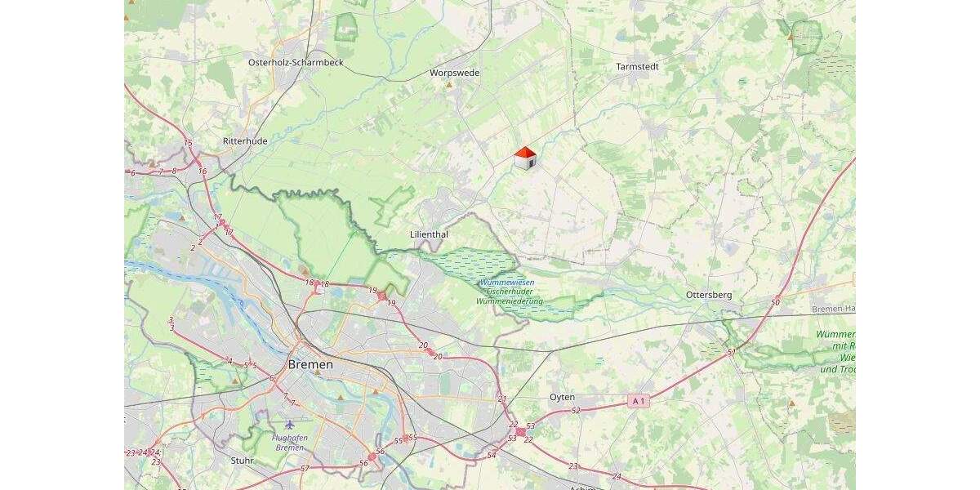980x490 pixels.
Task: Click the Ottersberg place label
Action: pyautogui.click(x=709, y=294)
